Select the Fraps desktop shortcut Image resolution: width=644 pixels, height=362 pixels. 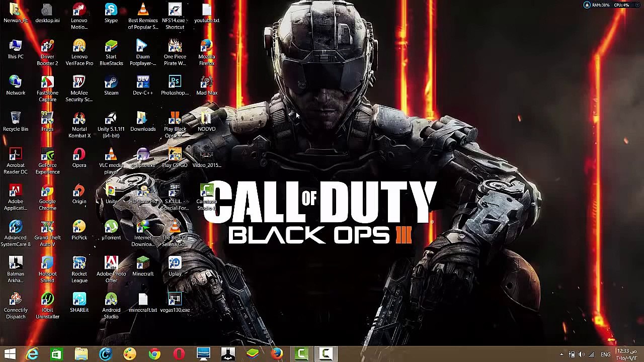(x=47, y=122)
